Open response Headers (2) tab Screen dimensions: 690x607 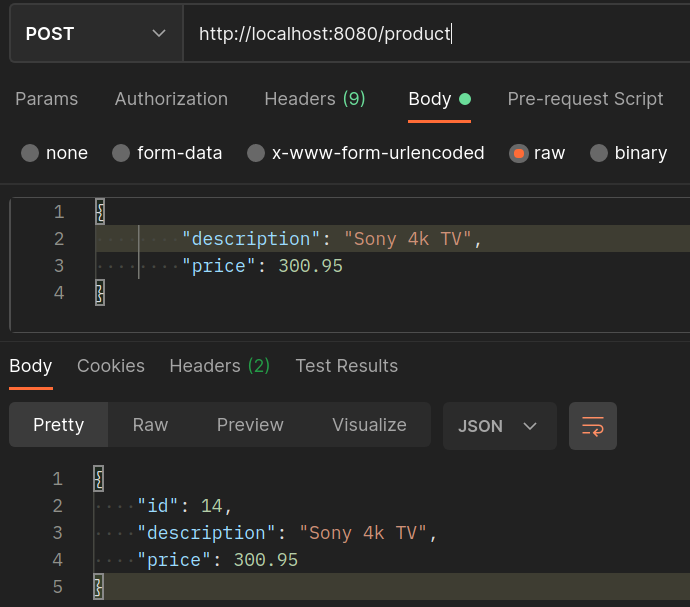pyautogui.click(x=219, y=366)
